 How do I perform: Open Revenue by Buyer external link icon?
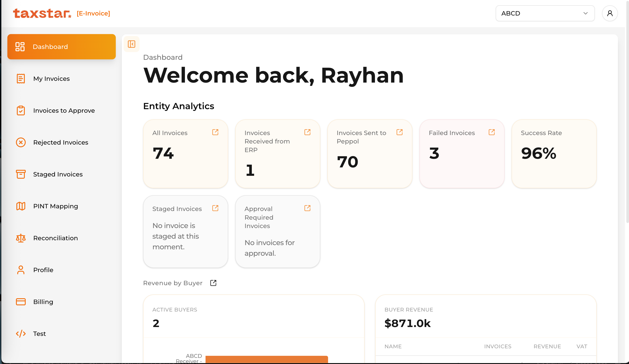(x=213, y=283)
